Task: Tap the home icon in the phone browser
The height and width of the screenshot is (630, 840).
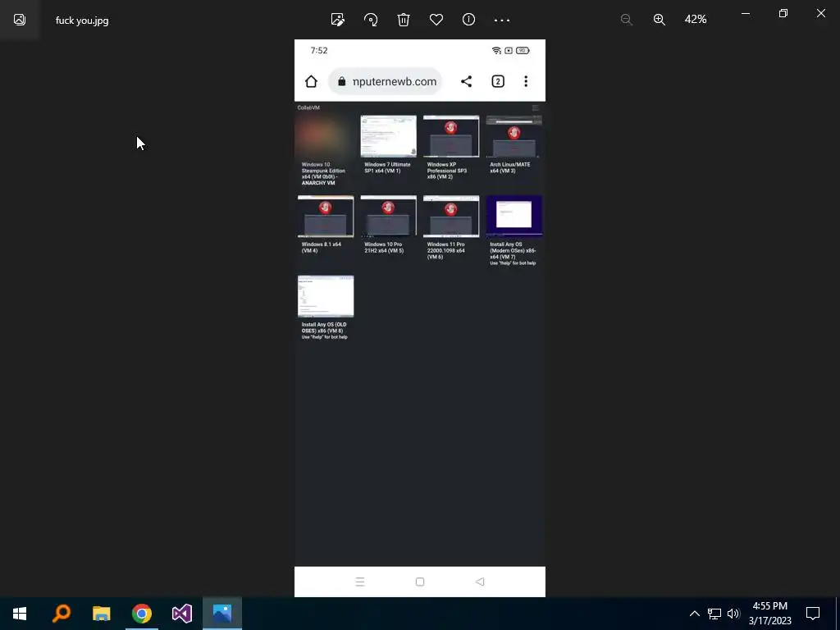Action: click(311, 81)
